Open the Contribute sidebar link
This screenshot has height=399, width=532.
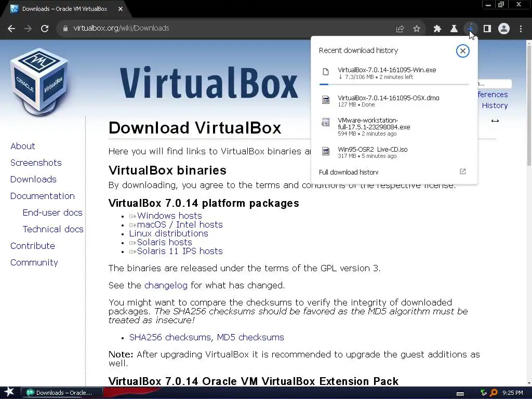pyautogui.click(x=33, y=246)
